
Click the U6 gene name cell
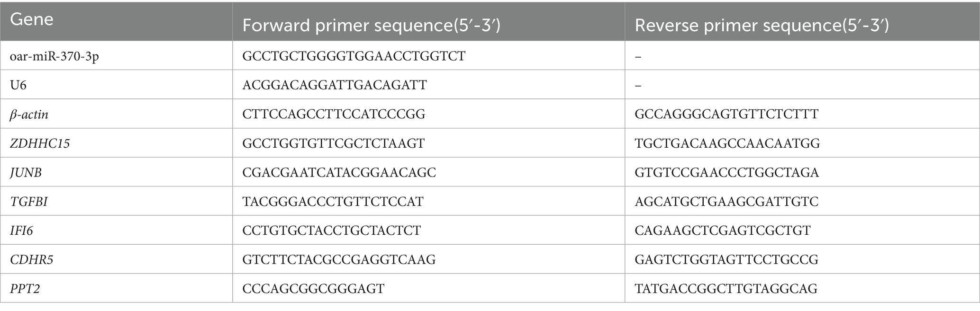pos(18,85)
